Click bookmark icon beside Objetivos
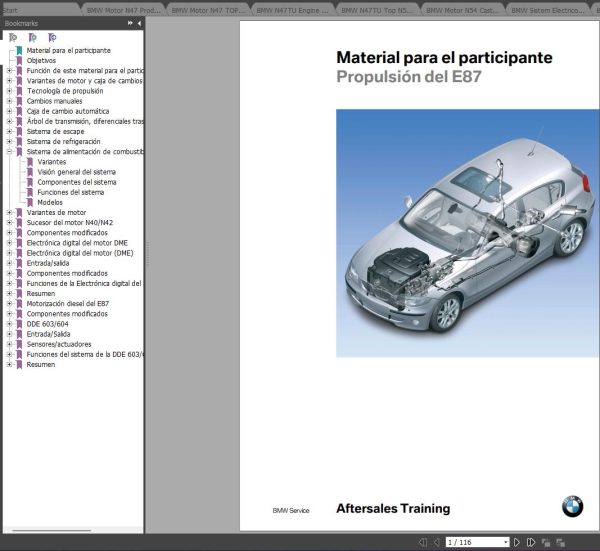The width and height of the screenshot is (600, 551). coord(19,60)
